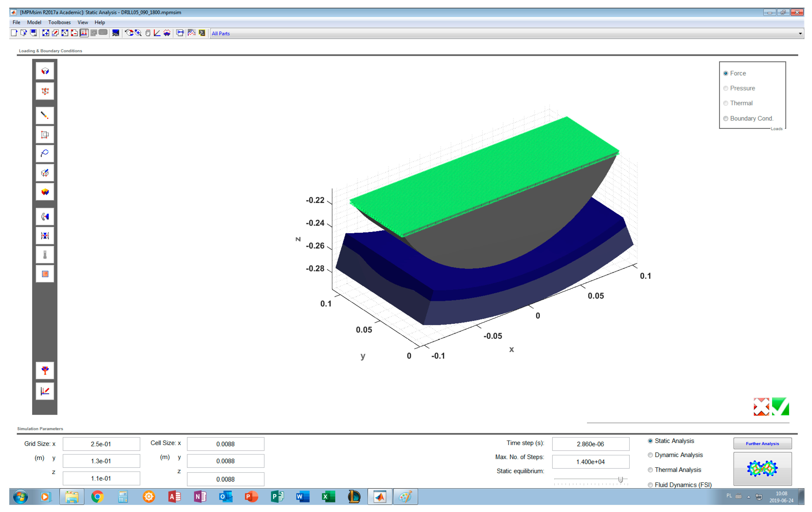This screenshot has height=512, width=812.
Task: Open Google Chrome from the taskbar
Action: click(98, 496)
